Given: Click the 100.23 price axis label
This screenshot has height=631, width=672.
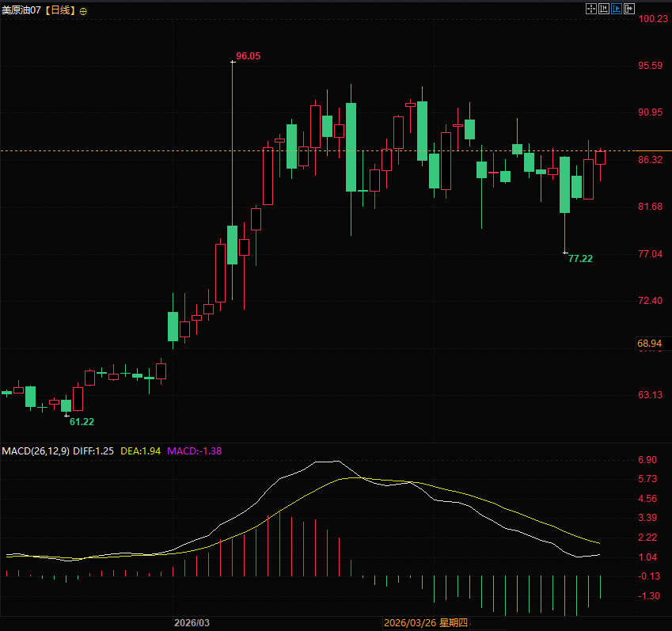Looking at the screenshot, I should (x=653, y=18).
